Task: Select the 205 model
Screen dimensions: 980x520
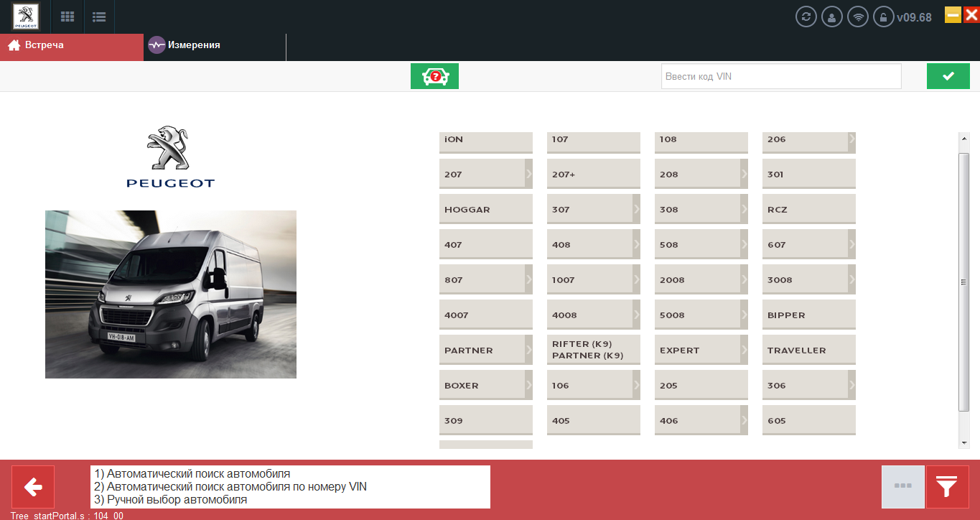Action: pos(701,385)
